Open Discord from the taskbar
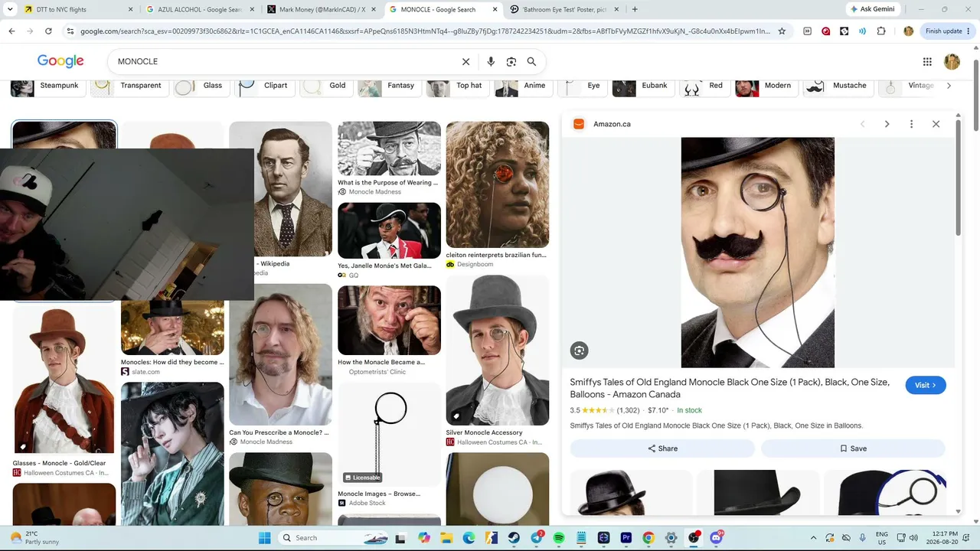This screenshot has width=980, height=551. click(716, 538)
